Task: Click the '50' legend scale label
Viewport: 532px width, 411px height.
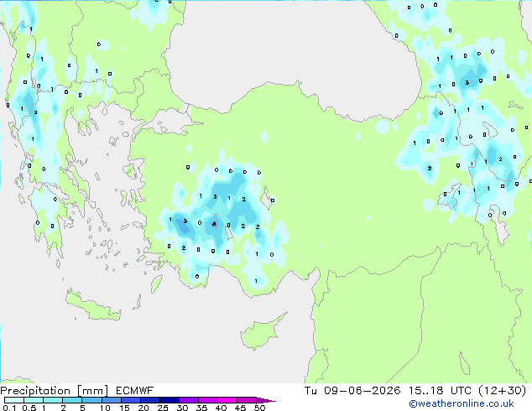Action: 259,408
